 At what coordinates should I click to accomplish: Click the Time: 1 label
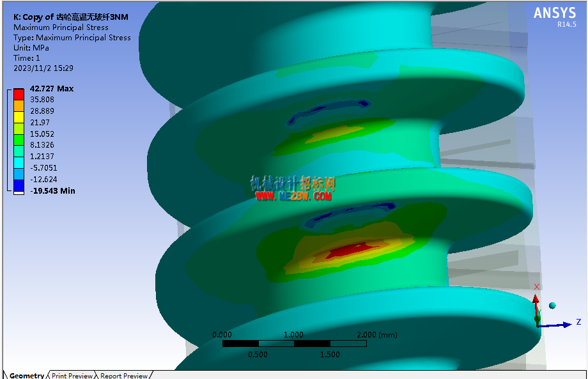click(27, 58)
